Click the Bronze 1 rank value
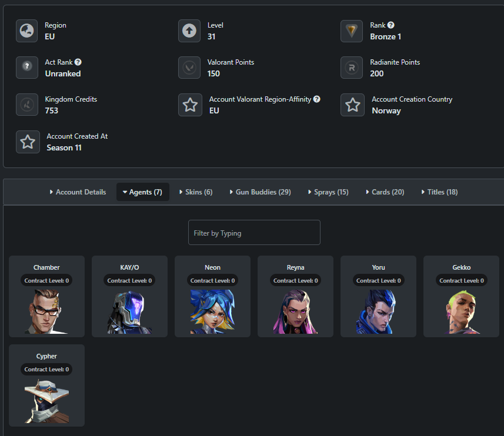Image resolution: width=504 pixels, height=436 pixels. pyautogui.click(x=385, y=36)
